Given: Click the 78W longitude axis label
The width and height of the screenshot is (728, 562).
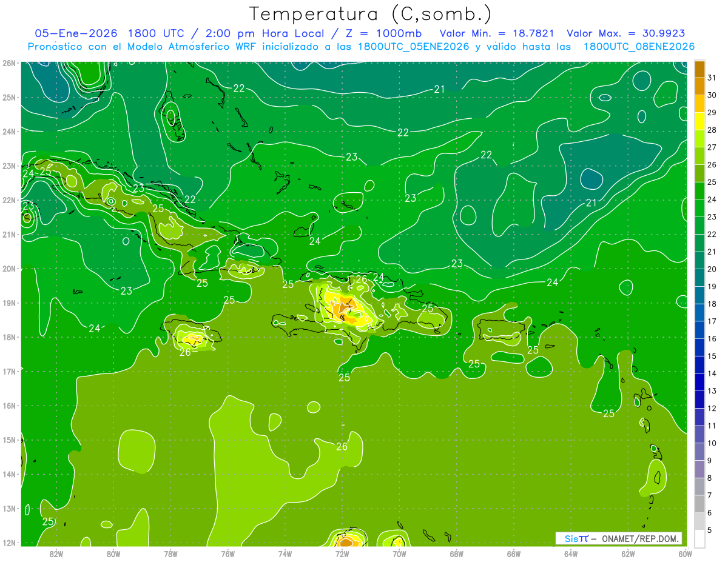Looking at the screenshot, I should (x=170, y=554).
